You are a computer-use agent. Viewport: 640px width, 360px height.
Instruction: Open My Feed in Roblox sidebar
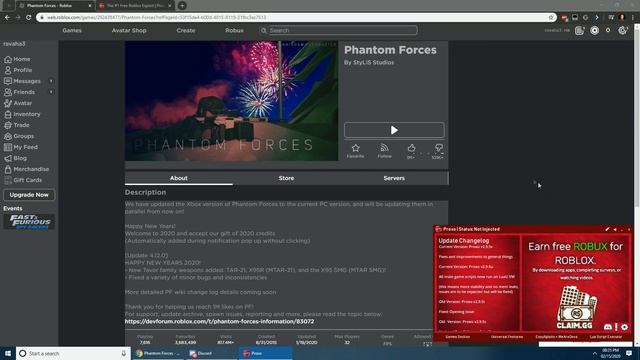(x=21, y=147)
